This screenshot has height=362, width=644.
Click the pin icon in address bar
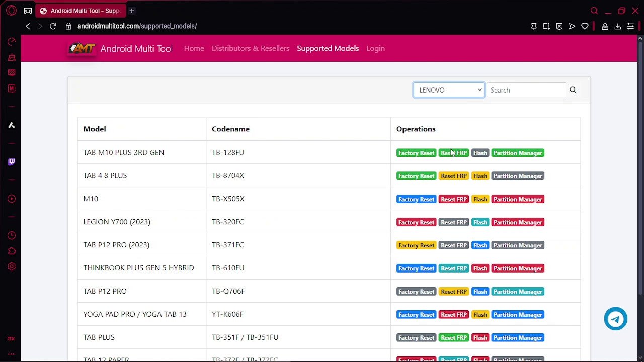point(534,26)
